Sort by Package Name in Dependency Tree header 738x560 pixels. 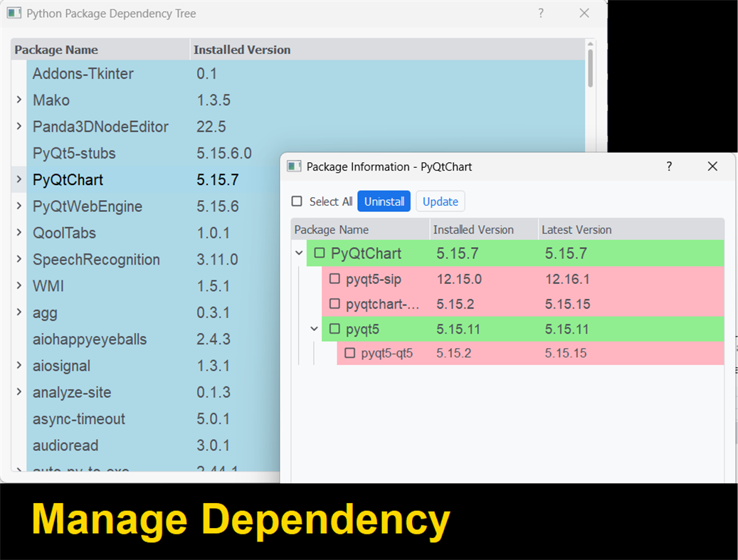tap(100, 49)
